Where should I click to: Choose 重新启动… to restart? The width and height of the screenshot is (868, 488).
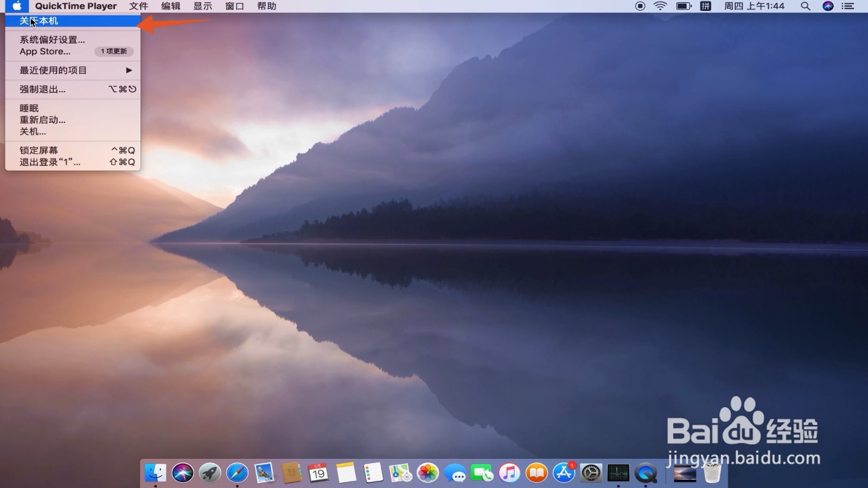point(73,120)
